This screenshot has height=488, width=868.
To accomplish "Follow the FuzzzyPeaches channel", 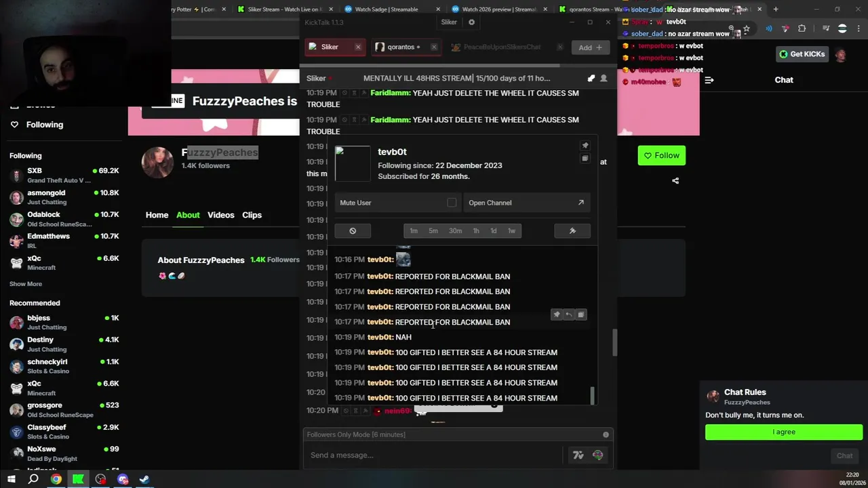I will click(661, 155).
